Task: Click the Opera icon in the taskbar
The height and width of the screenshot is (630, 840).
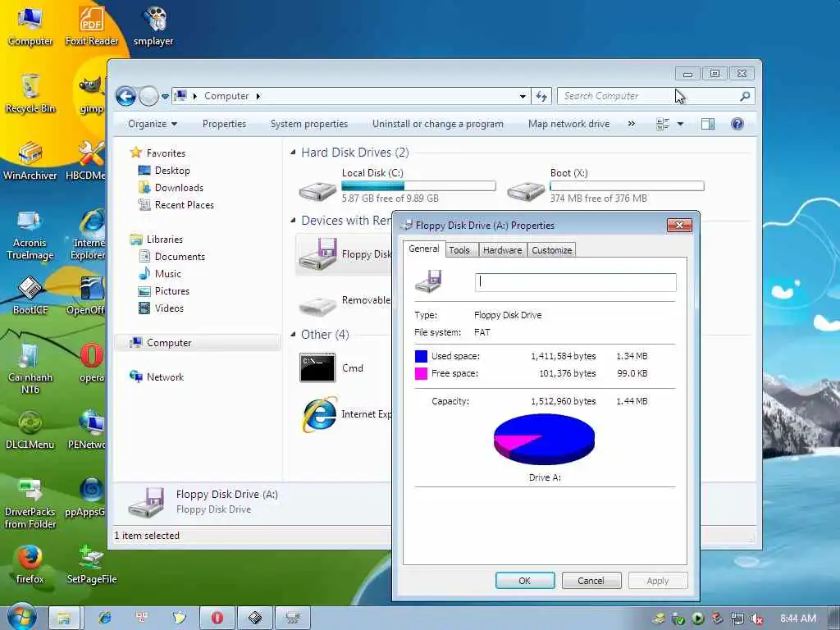Action: click(x=217, y=619)
